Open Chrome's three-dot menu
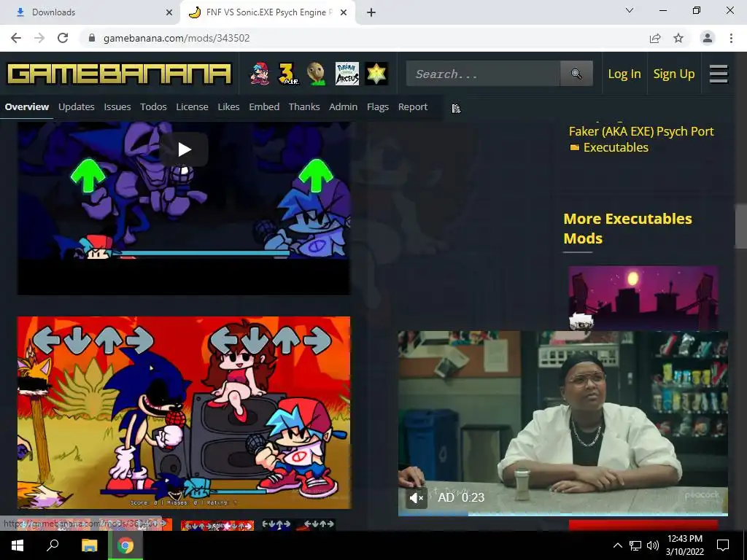747x560 pixels. (x=731, y=38)
